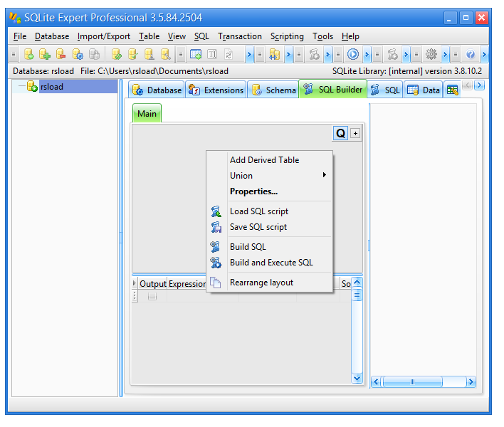Click the grayed-out database lock icon
The height and width of the screenshot is (427, 504).
[94, 54]
